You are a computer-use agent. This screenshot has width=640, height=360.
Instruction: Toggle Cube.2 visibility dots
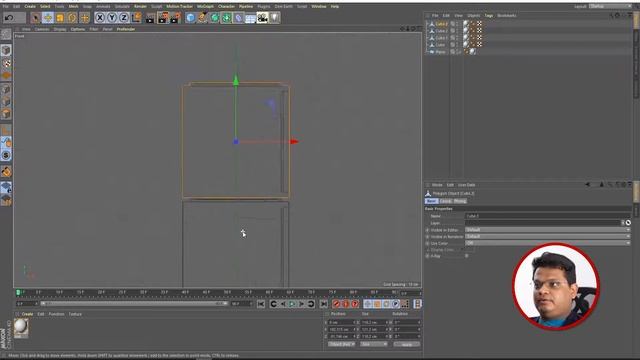click(x=457, y=31)
